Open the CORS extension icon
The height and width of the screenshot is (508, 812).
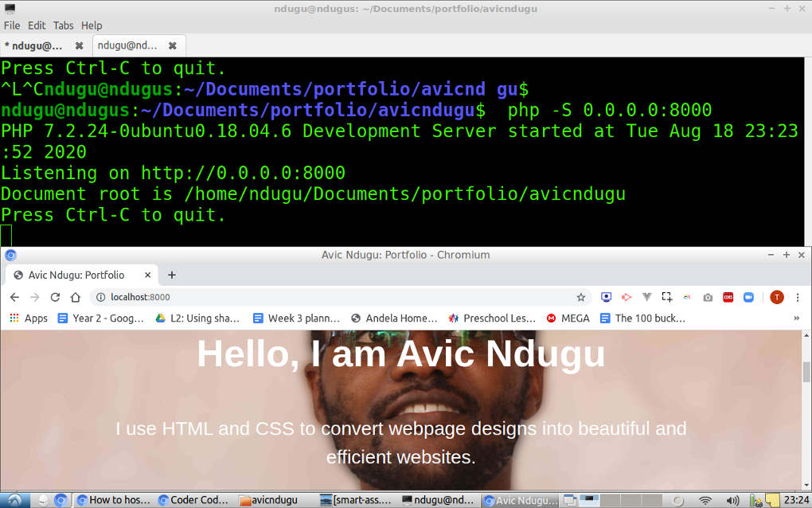tap(728, 296)
